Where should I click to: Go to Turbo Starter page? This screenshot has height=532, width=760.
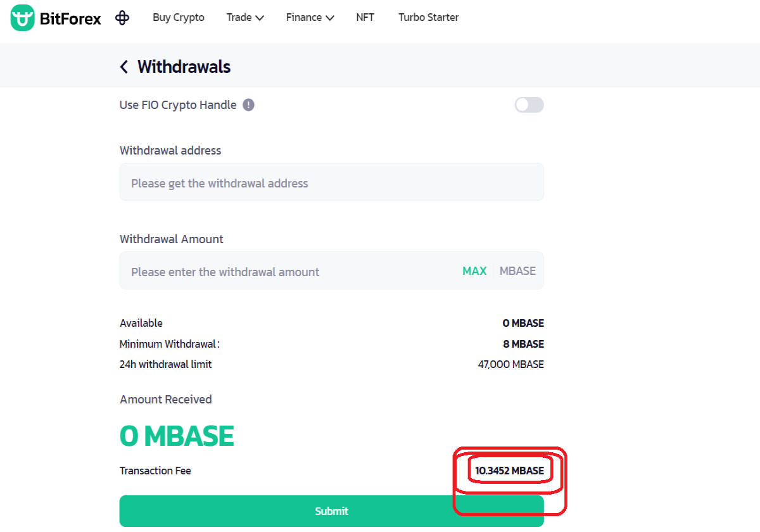pos(429,18)
